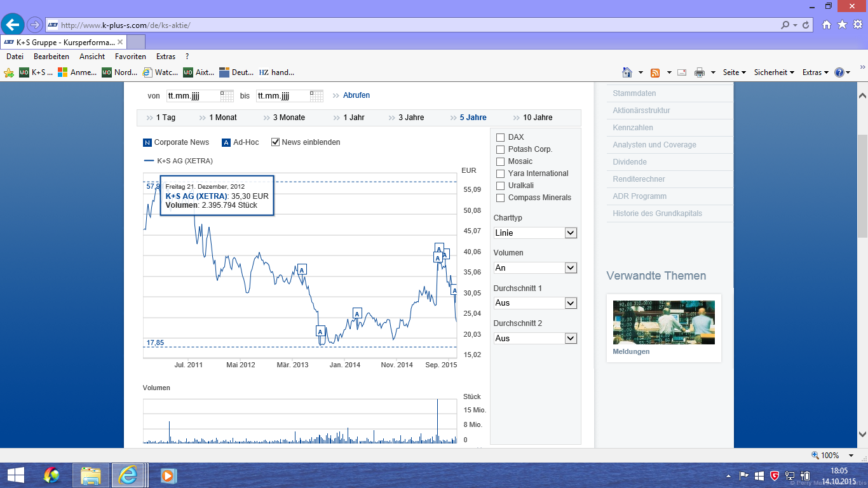This screenshot has width=868, height=488.
Task: Open the Anme... Microsoft bookmark
Action: click(x=78, y=72)
